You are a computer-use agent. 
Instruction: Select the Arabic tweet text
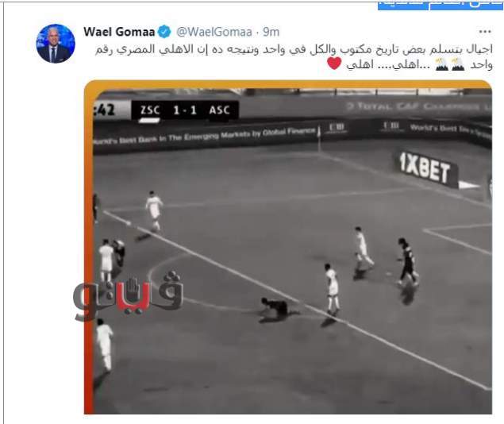(294, 57)
